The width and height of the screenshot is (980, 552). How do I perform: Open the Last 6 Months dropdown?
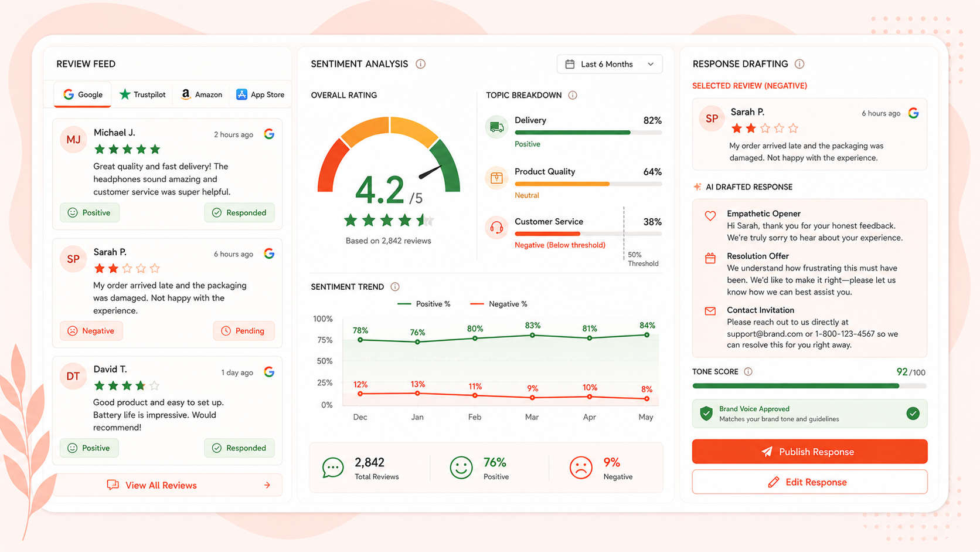coord(610,64)
